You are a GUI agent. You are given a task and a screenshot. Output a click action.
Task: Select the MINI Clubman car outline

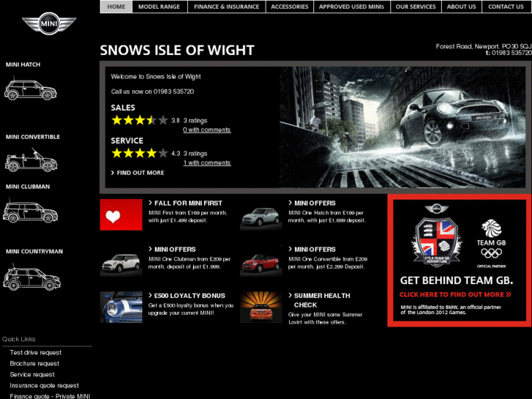[30, 212]
